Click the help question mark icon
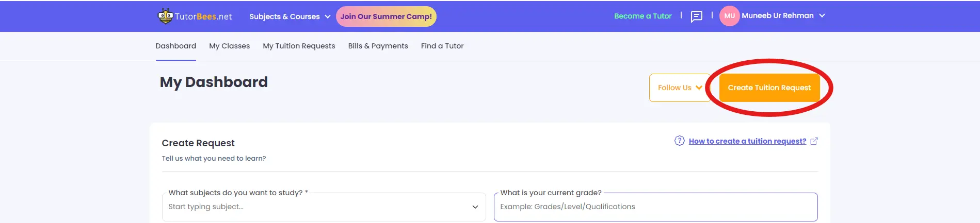The height and width of the screenshot is (223, 980). click(x=679, y=141)
